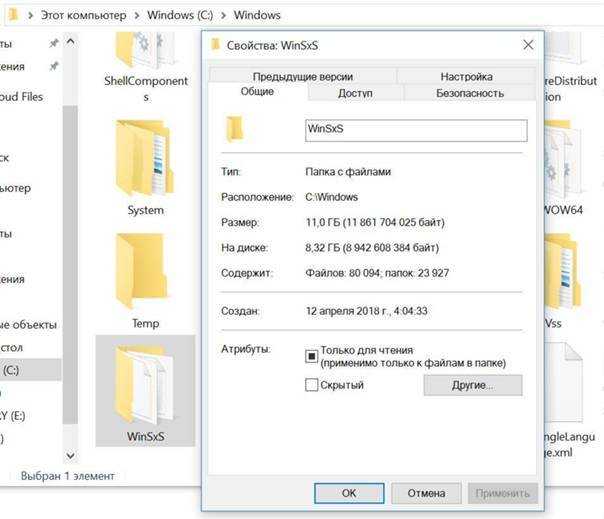This screenshot has height=519, width=604.
Task: Expand the chevron after Этот компьютер
Action: pyautogui.click(x=137, y=15)
